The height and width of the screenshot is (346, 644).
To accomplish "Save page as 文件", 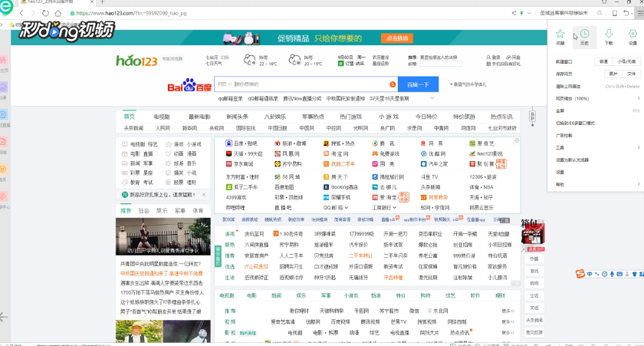I will pos(631,74).
